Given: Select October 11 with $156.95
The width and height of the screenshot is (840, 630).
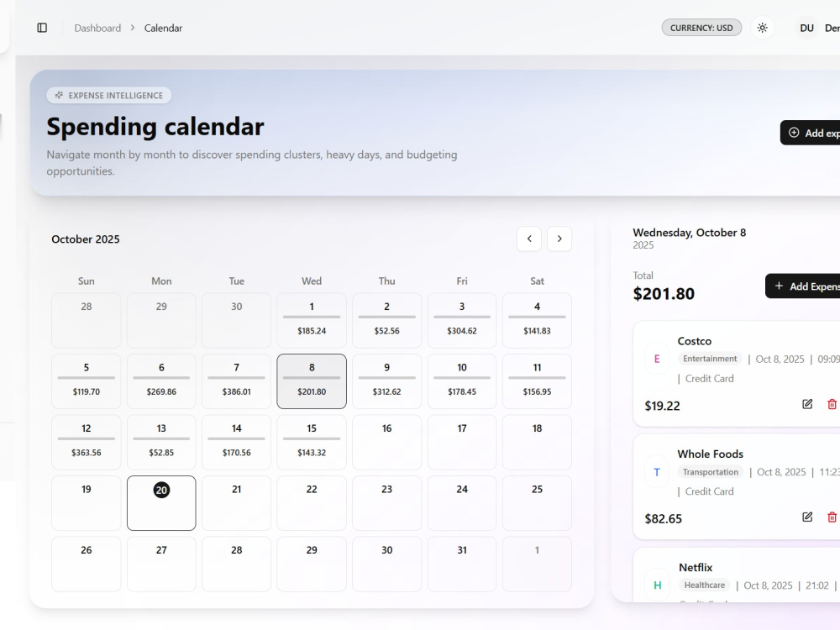Looking at the screenshot, I should [x=537, y=381].
